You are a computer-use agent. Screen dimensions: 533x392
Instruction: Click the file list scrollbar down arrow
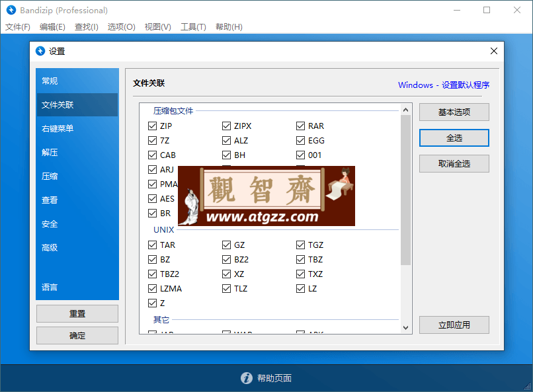coord(405,328)
